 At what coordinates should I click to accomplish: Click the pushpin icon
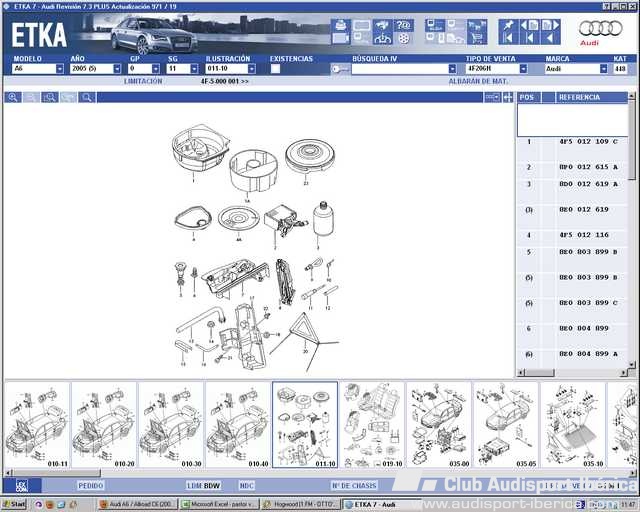[509, 25]
